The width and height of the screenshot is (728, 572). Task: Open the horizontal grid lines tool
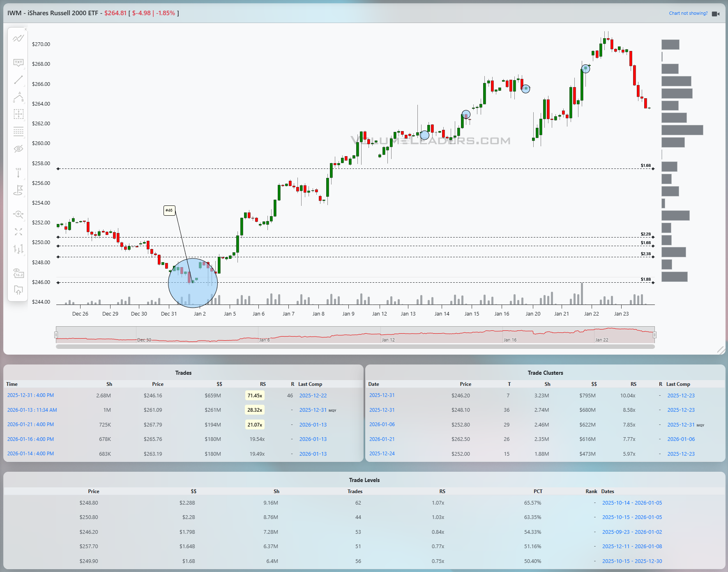pos(18,131)
